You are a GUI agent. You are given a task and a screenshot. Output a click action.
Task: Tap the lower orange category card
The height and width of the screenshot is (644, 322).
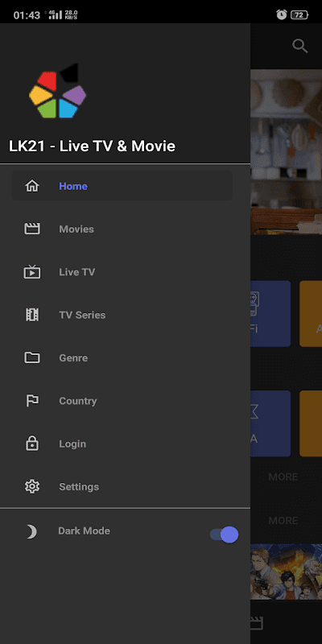click(x=311, y=423)
